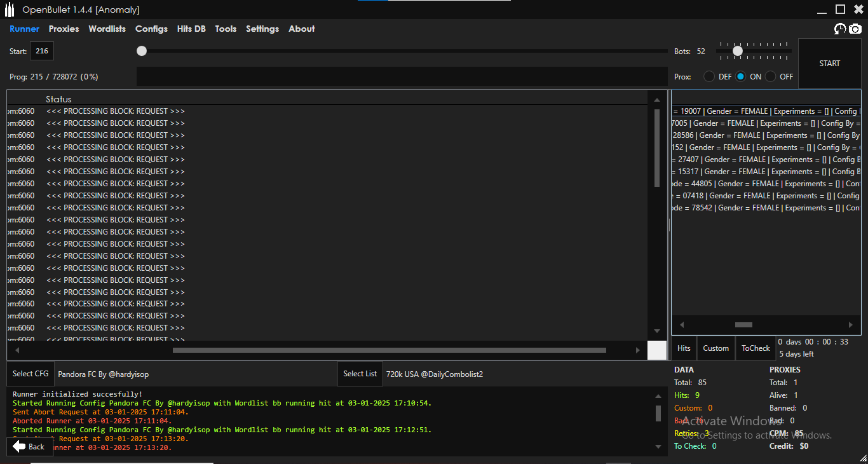Click Select CFG button
The height and width of the screenshot is (464, 868).
[x=31, y=374]
